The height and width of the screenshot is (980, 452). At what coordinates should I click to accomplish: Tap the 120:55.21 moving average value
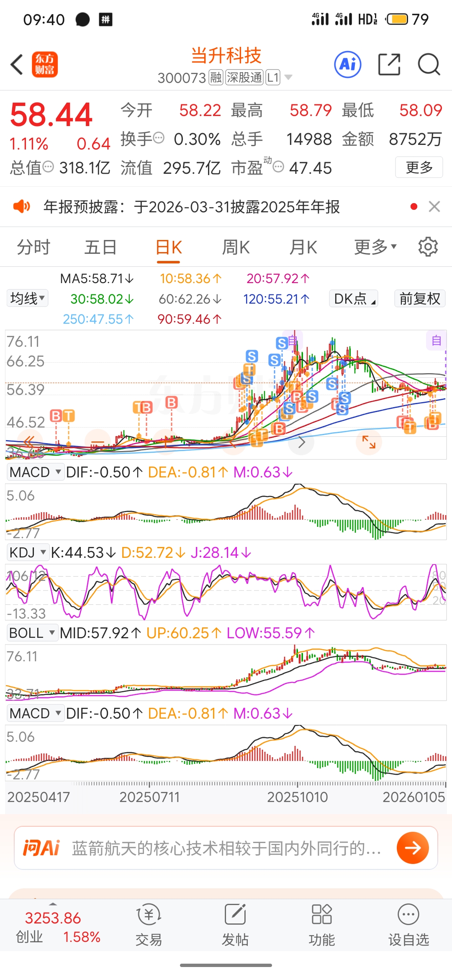(x=276, y=299)
